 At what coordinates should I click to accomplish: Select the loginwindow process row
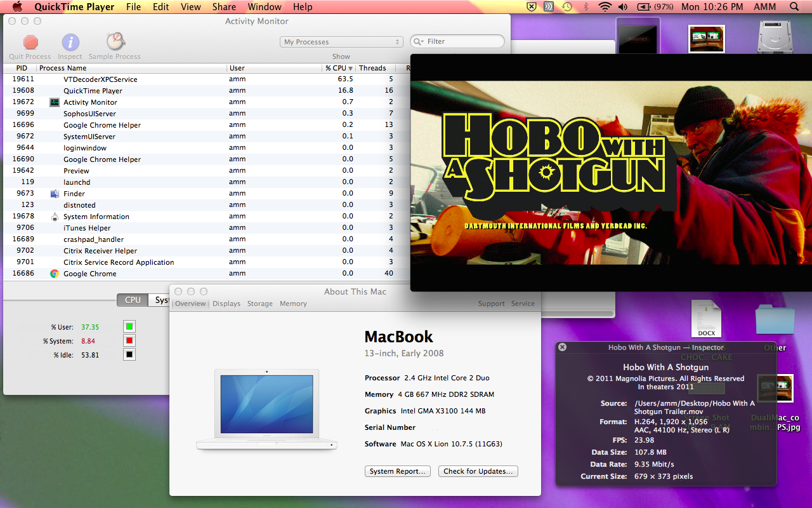(x=207, y=148)
